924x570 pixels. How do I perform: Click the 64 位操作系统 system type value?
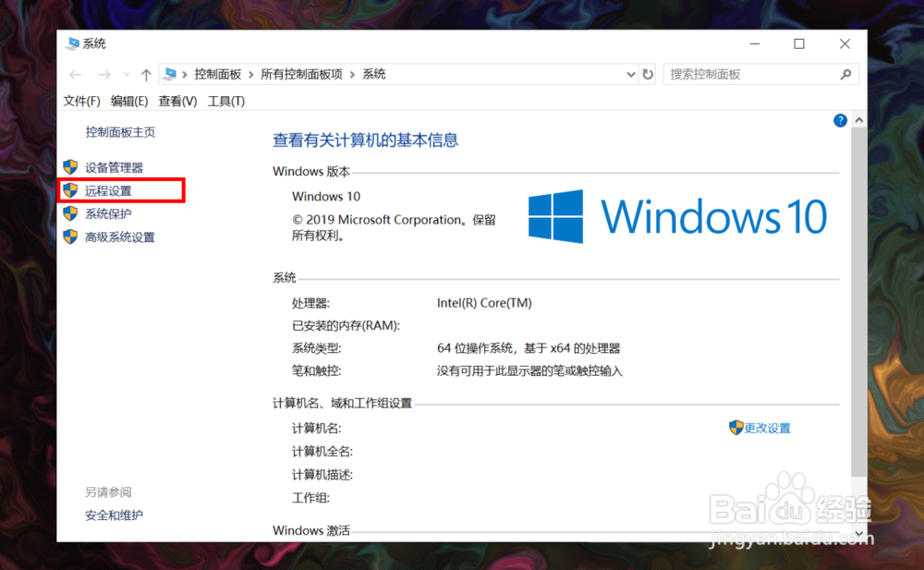click(x=529, y=348)
